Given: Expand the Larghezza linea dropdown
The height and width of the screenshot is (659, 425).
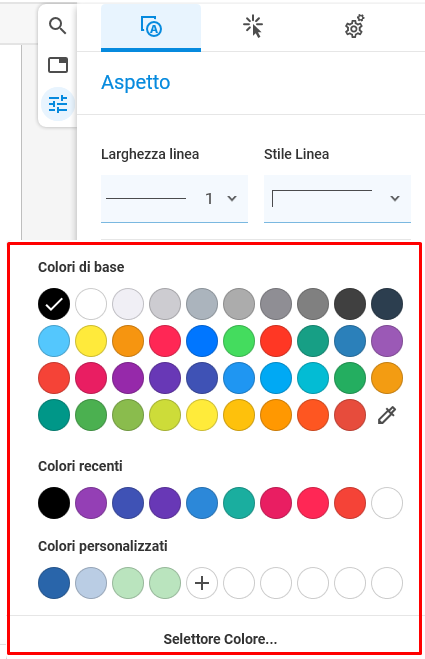Looking at the screenshot, I should 174,198.
